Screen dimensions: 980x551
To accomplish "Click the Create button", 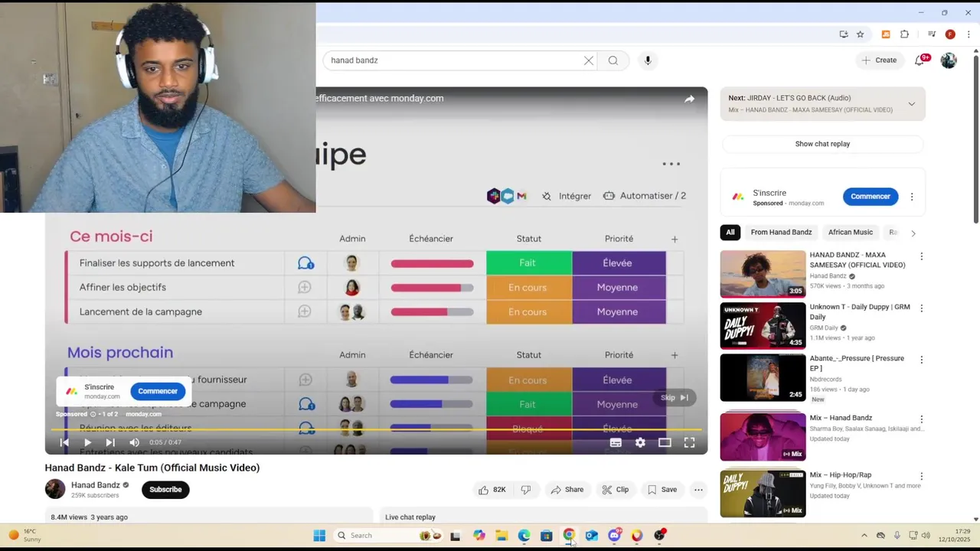I will pyautogui.click(x=879, y=60).
